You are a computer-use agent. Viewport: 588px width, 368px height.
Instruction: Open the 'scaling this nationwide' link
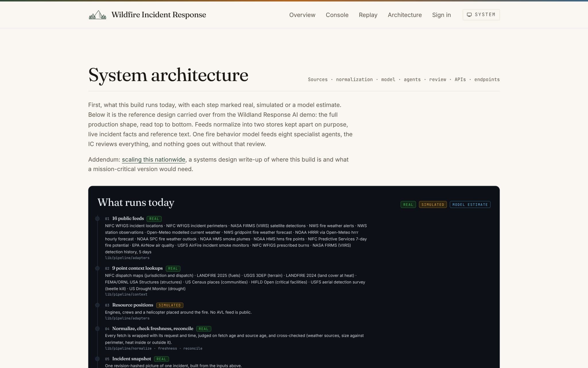[x=154, y=160]
